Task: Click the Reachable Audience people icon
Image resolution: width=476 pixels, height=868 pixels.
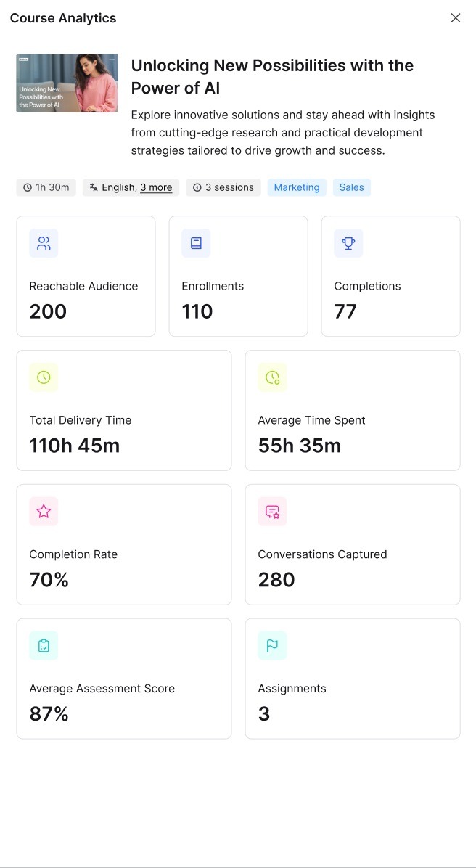Action: [x=44, y=243]
